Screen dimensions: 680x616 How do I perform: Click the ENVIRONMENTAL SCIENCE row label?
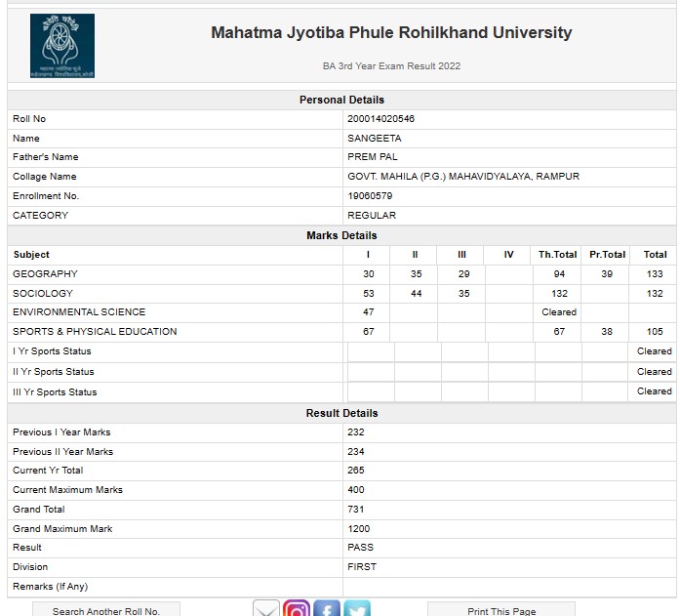(79, 311)
